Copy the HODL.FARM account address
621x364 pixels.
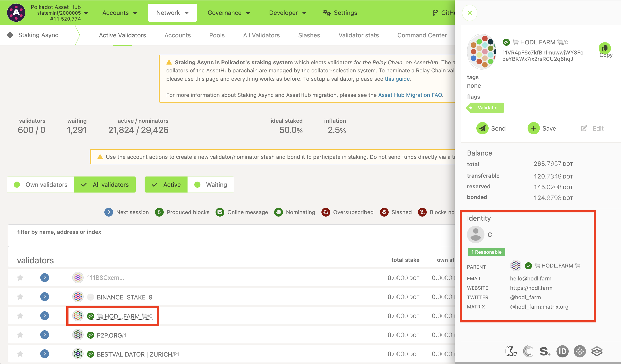(605, 48)
